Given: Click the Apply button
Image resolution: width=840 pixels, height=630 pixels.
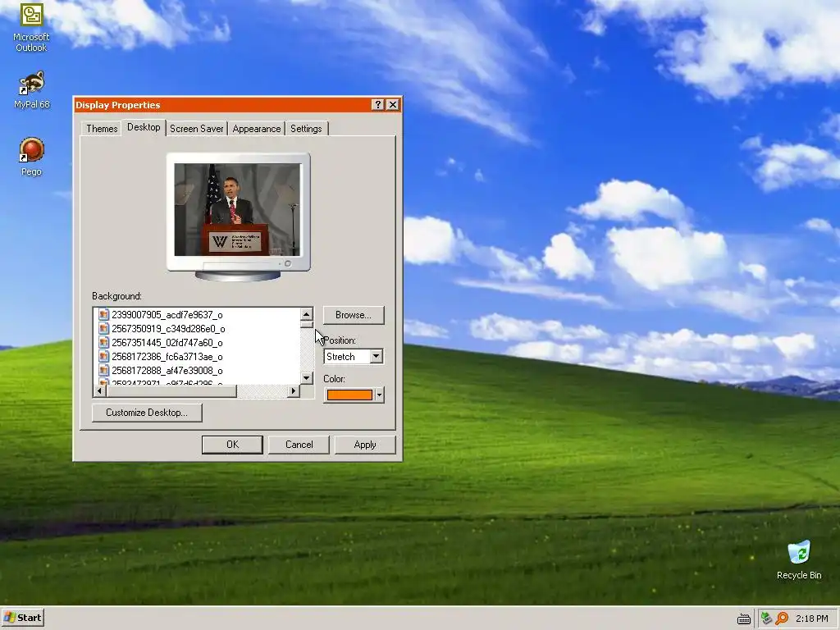Looking at the screenshot, I should tap(365, 445).
